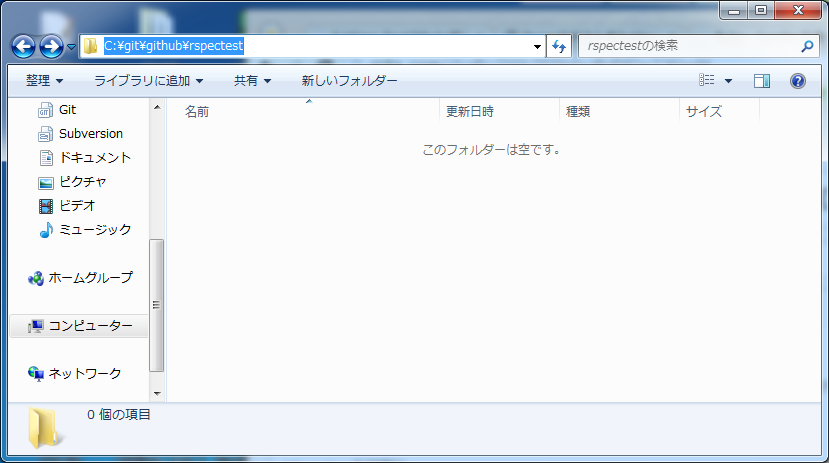Open help with question mark icon
This screenshot has height=463, width=829.
click(x=797, y=81)
